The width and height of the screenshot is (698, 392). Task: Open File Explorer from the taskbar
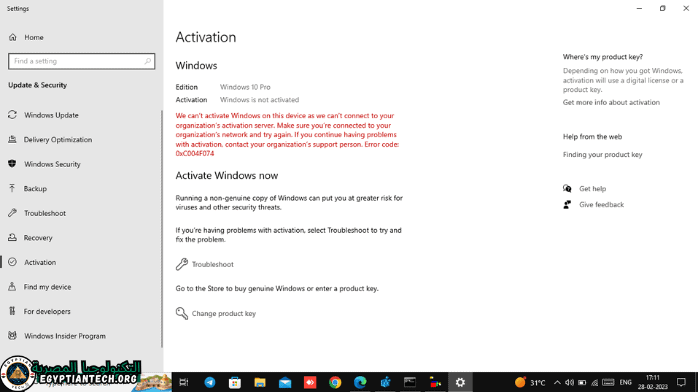point(260,382)
